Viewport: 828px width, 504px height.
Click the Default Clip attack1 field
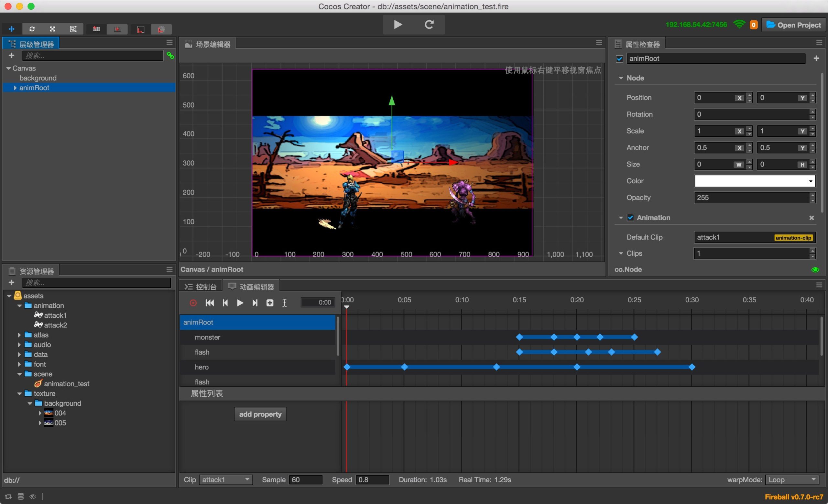pyautogui.click(x=755, y=237)
